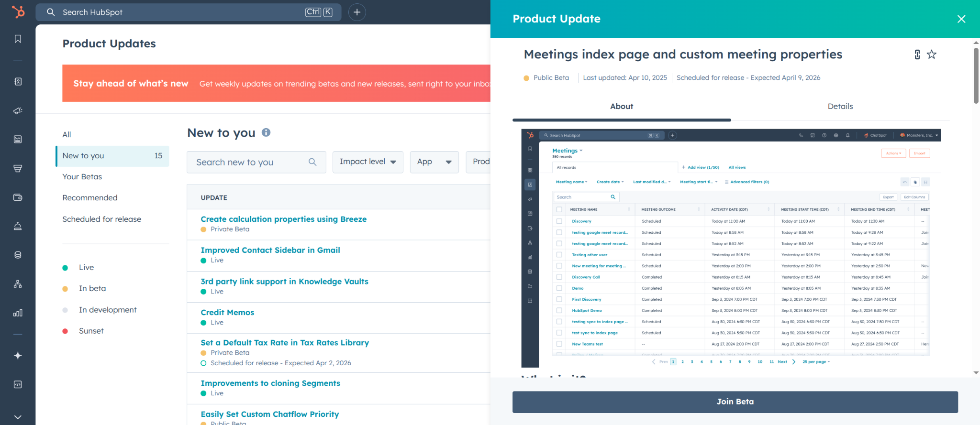The height and width of the screenshot is (425, 980).
Task: Close the Product Update panel
Action: coord(961,19)
